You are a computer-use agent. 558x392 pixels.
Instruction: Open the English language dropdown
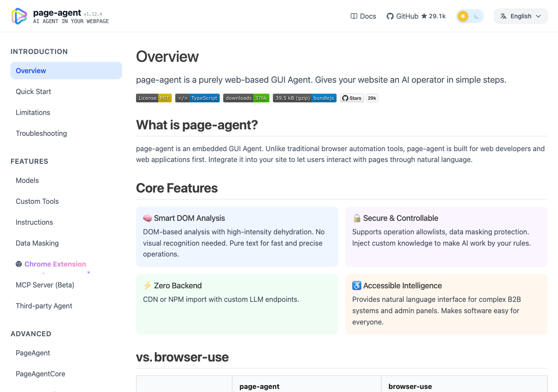521,16
